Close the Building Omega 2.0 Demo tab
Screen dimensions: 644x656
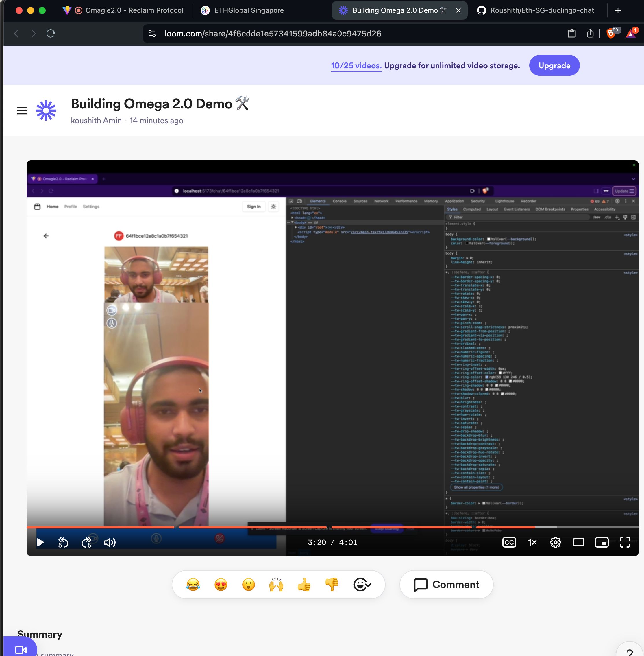458,10
